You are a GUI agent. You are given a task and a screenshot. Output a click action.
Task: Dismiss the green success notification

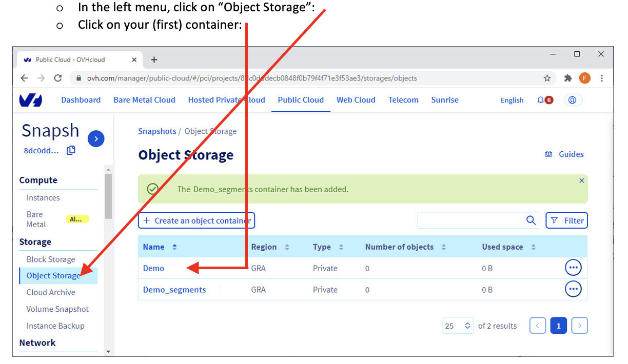[x=581, y=180]
